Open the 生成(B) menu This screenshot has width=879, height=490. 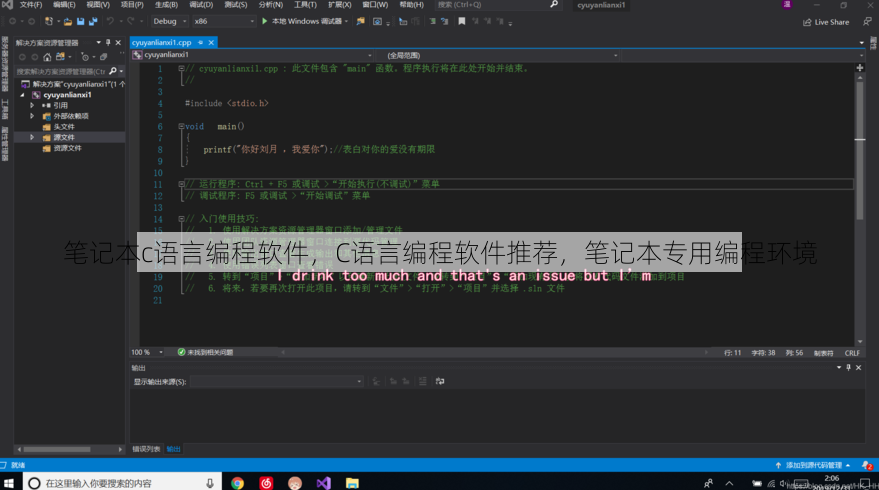click(166, 4)
